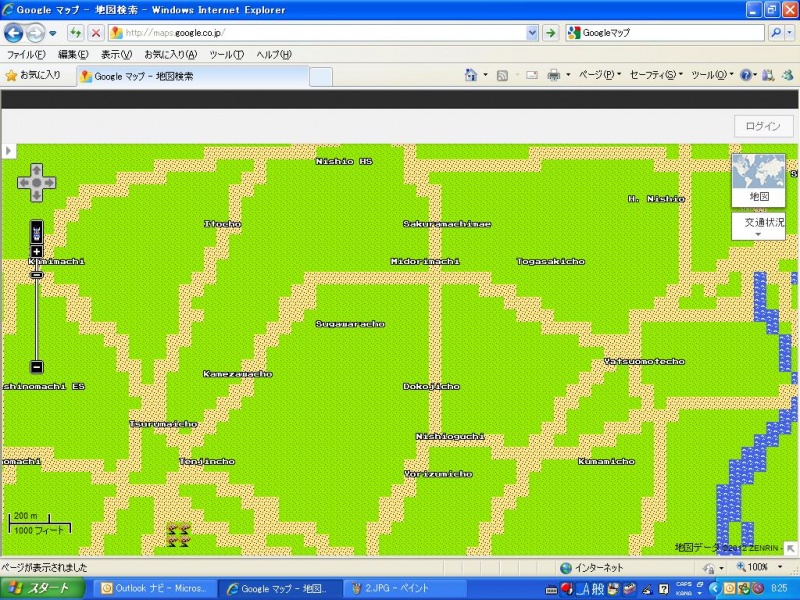
Task: Open the 交通状況 traffic layer dropdown
Action: [758, 226]
